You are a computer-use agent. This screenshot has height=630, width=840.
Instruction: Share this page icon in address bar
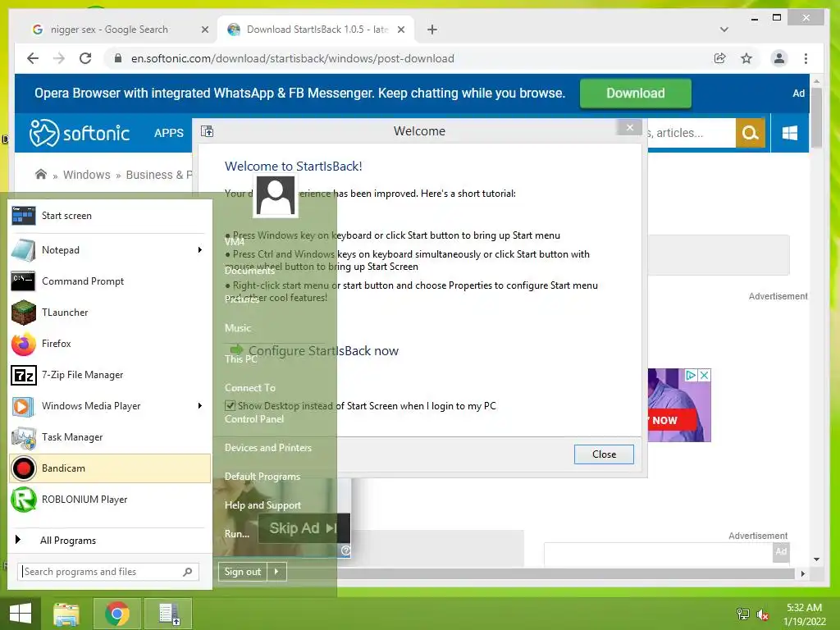[x=720, y=58]
